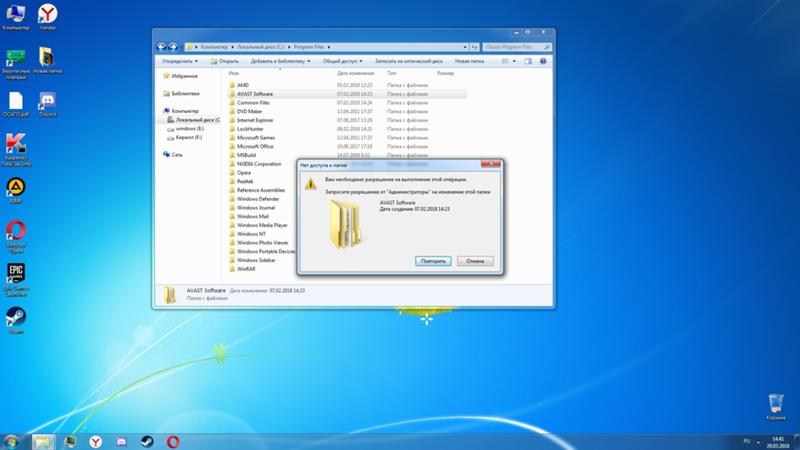Click the Yandex browser desktop icon
The height and width of the screenshot is (450, 800).
[46, 14]
